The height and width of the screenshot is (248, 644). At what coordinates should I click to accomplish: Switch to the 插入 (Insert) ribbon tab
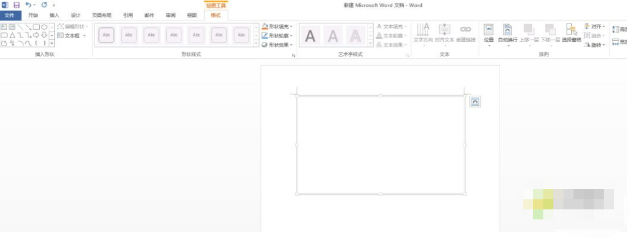click(54, 16)
